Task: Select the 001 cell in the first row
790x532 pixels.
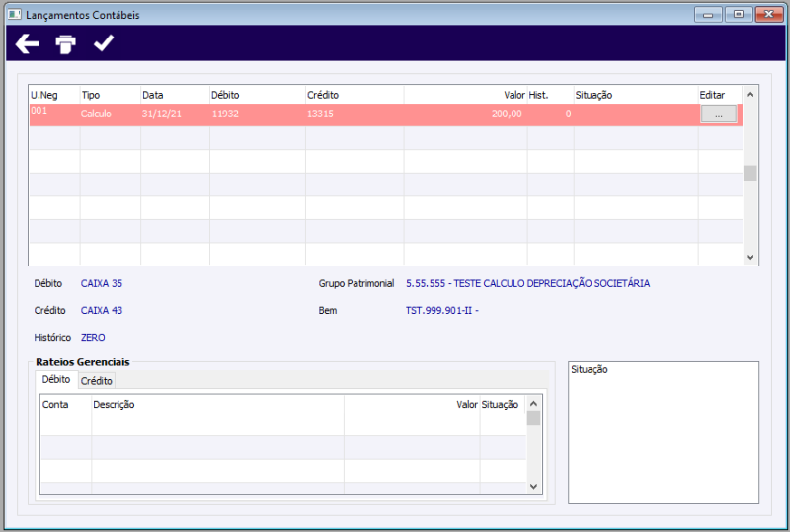Action: tap(54, 114)
